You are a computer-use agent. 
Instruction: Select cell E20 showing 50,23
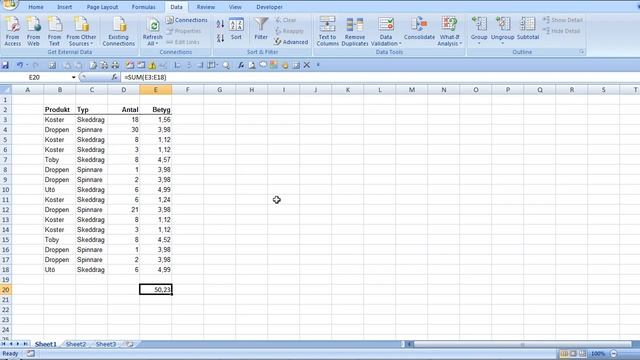156,290
